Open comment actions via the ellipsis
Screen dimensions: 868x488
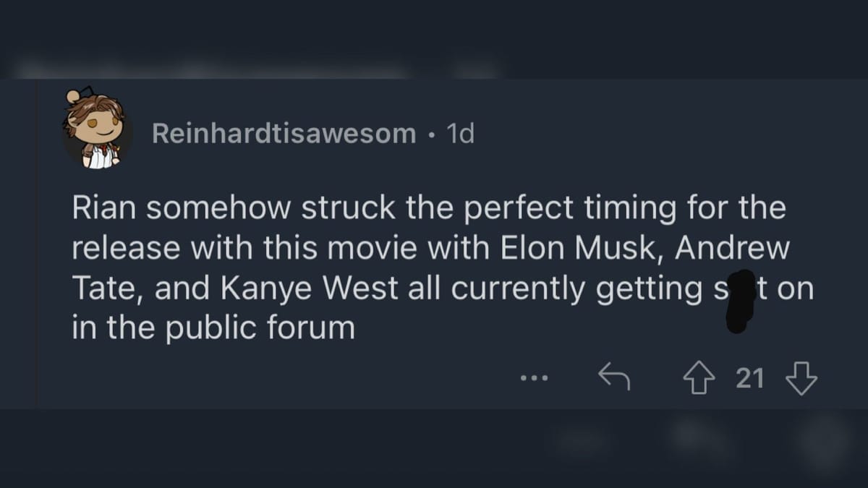[x=534, y=377]
